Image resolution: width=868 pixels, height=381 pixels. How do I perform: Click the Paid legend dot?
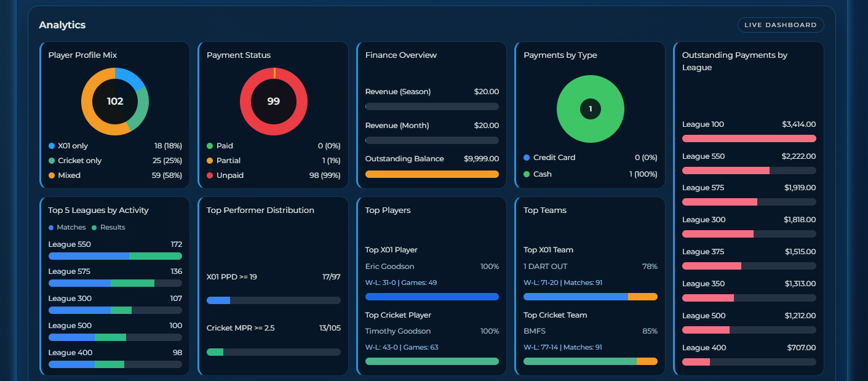(210, 145)
